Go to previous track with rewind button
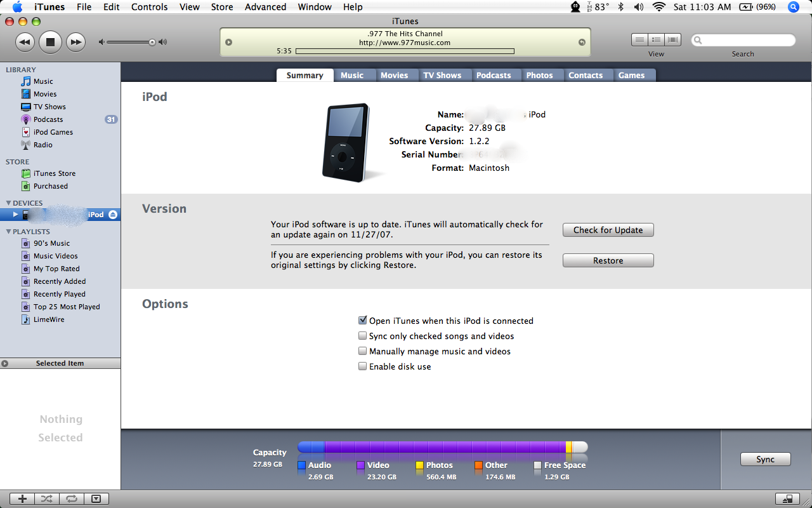 24,42
